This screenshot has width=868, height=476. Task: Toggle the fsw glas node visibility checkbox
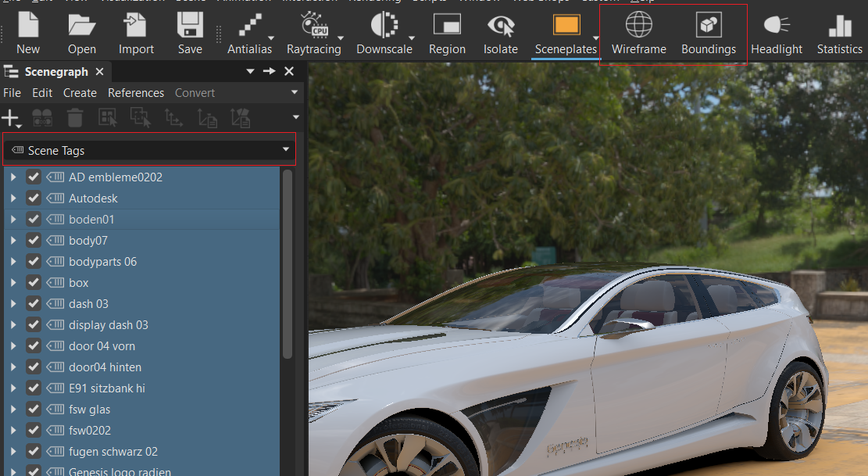pos(33,409)
